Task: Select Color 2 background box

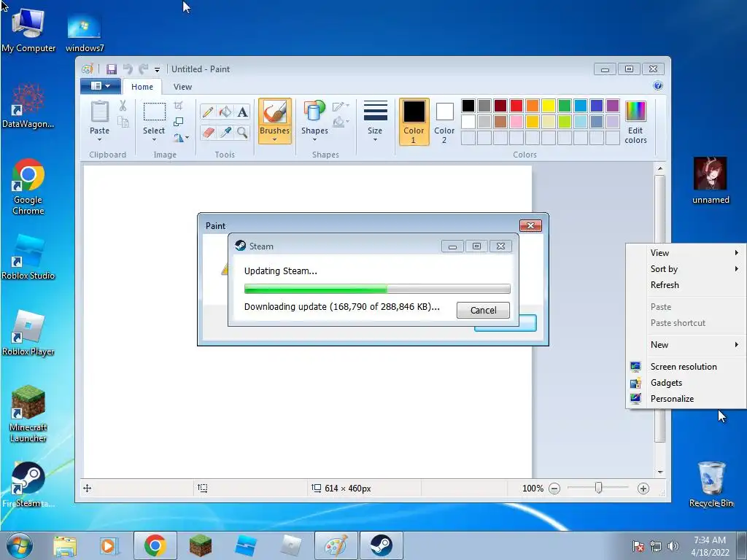Action: tap(444, 122)
